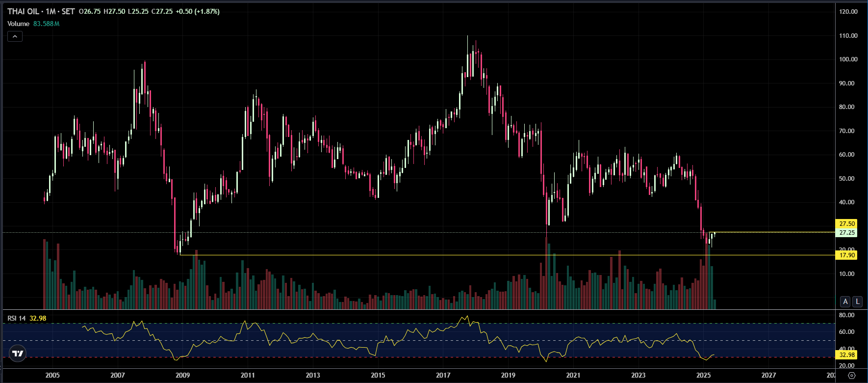Click RSI legend value 32.98
The image size is (868, 383).
tap(38, 318)
